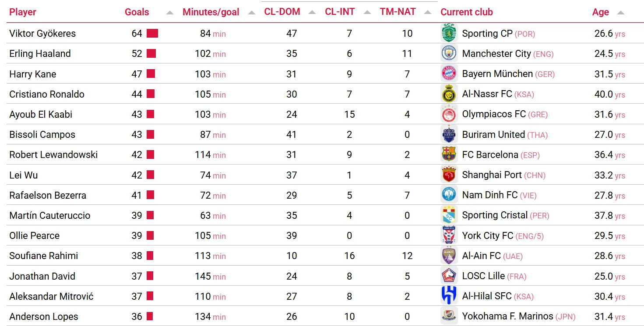Click the Shanghai Port club crest
Image resolution: width=644 pixels, height=326 pixels.
(x=449, y=175)
